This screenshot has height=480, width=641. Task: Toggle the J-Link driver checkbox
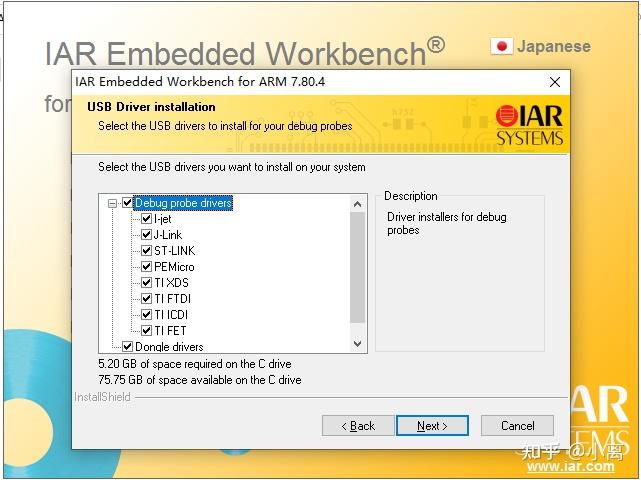click(146, 235)
